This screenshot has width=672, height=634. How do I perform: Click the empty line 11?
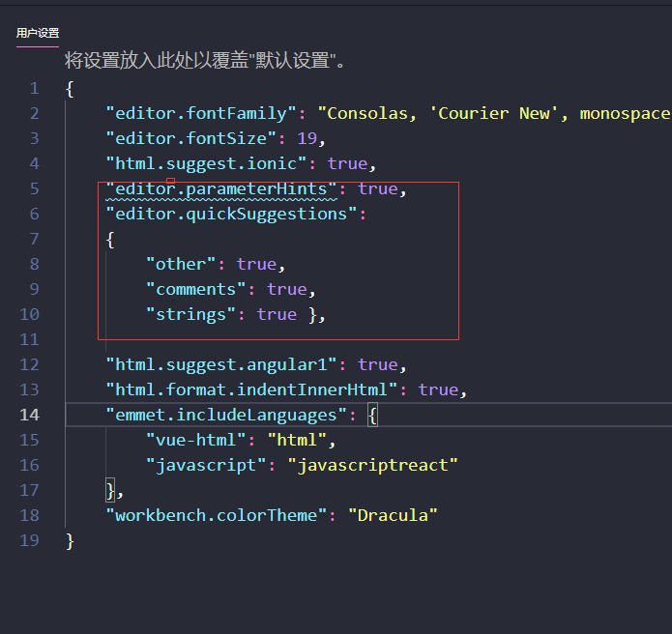[278, 339]
